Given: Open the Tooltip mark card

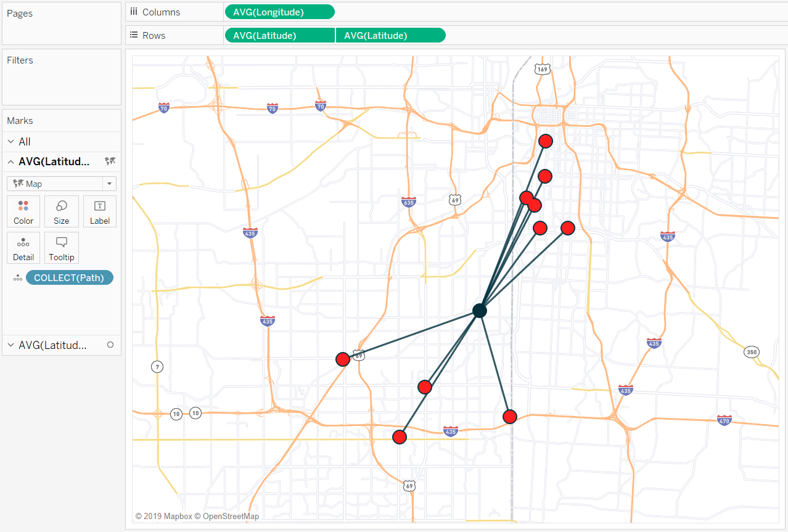Looking at the screenshot, I should [x=62, y=248].
